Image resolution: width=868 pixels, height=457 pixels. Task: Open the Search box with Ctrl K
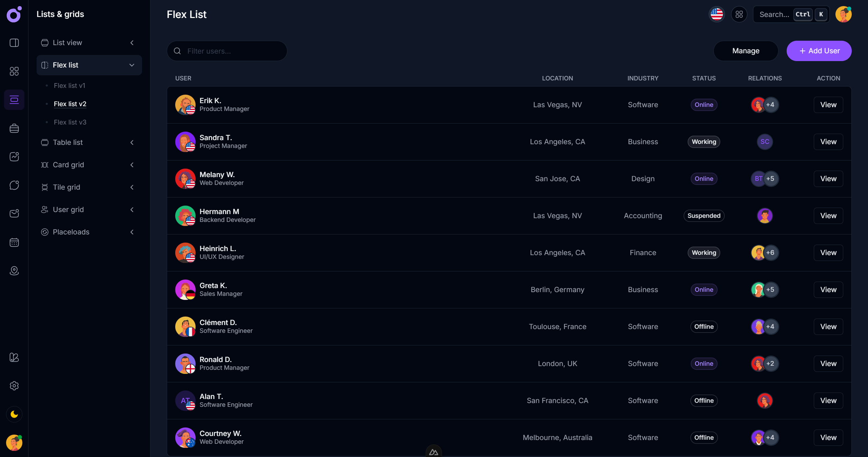[x=791, y=14]
